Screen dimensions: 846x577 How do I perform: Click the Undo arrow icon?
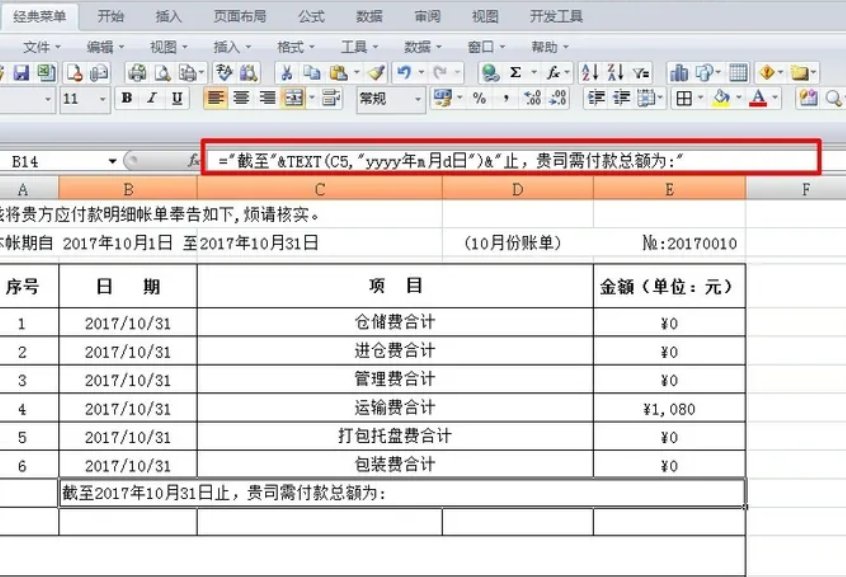tap(404, 72)
